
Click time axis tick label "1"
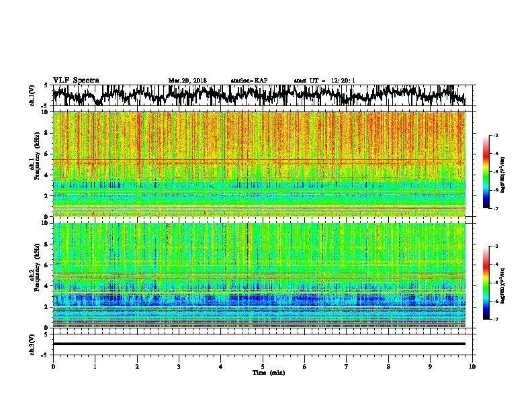pyautogui.click(x=95, y=367)
